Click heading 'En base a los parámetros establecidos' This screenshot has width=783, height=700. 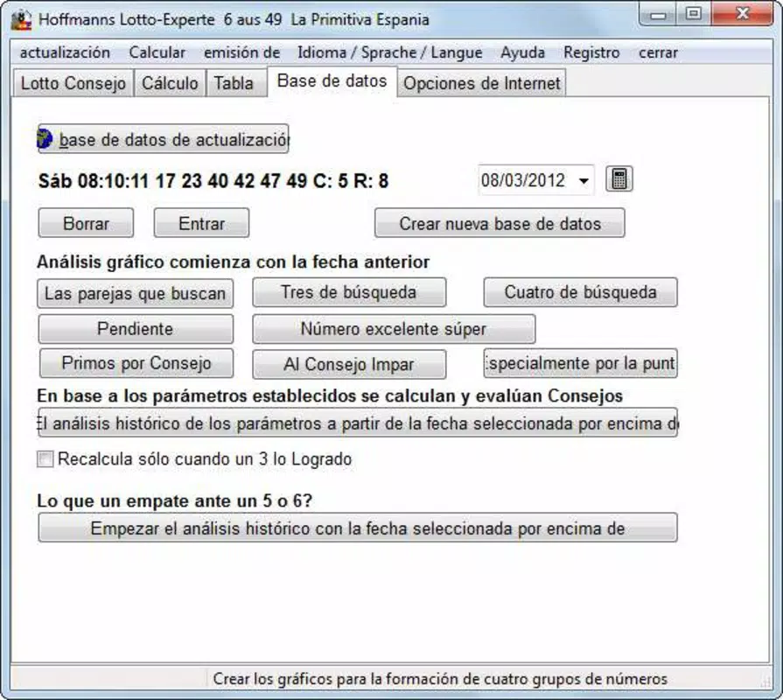coord(330,395)
